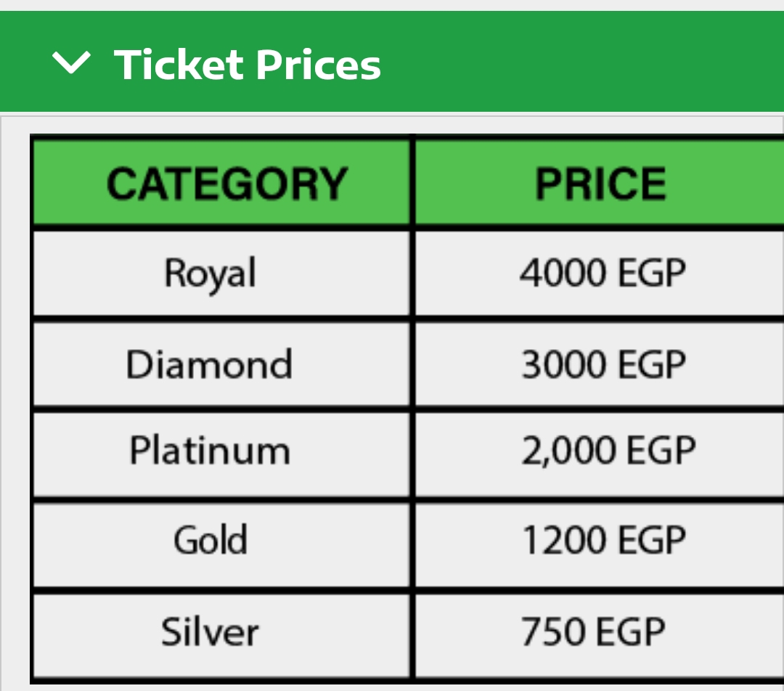
Task: Click the number 2,000 in Platinum row
Action: tap(568, 451)
